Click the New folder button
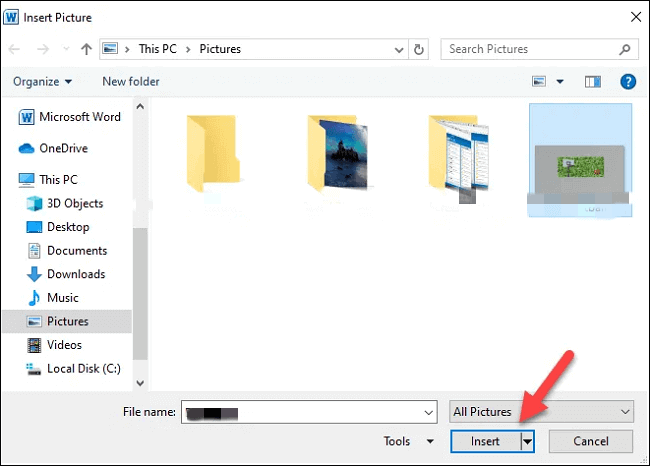The height and width of the screenshot is (466, 650). (x=130, y=81)
